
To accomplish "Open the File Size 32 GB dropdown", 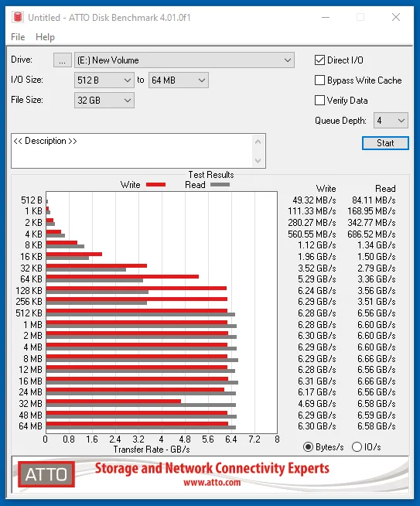I will [x=104, y=101].
